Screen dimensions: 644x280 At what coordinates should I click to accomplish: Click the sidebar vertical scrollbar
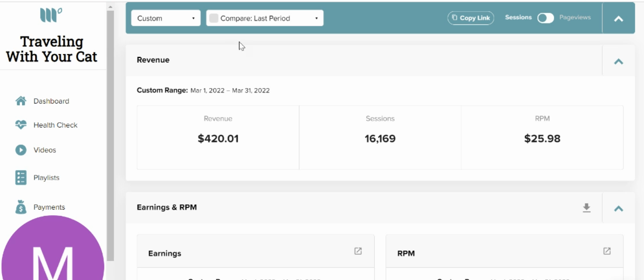pos(110,135)
